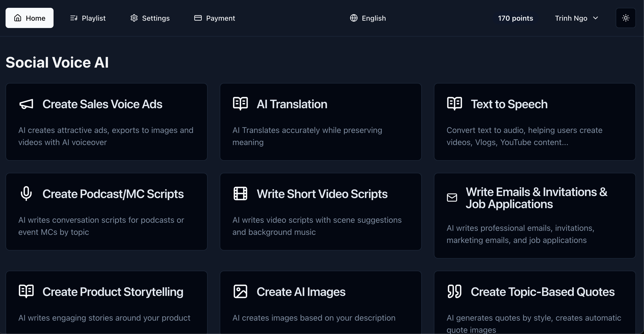Click the book icon beside Text to Speech

point(454,103)
